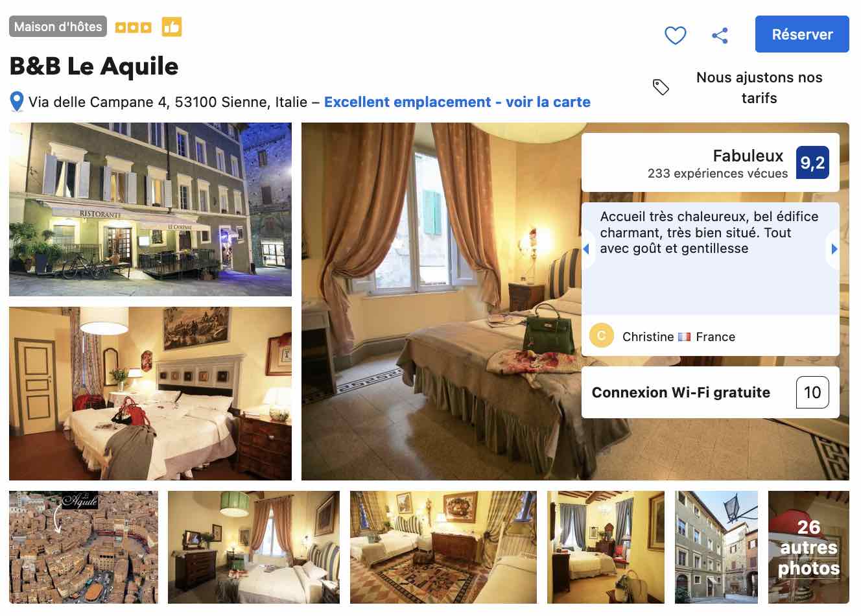Screen dimensions: 861x616
Task: Open the 9,2 Fabuleux review score
Action: (812, 163)
